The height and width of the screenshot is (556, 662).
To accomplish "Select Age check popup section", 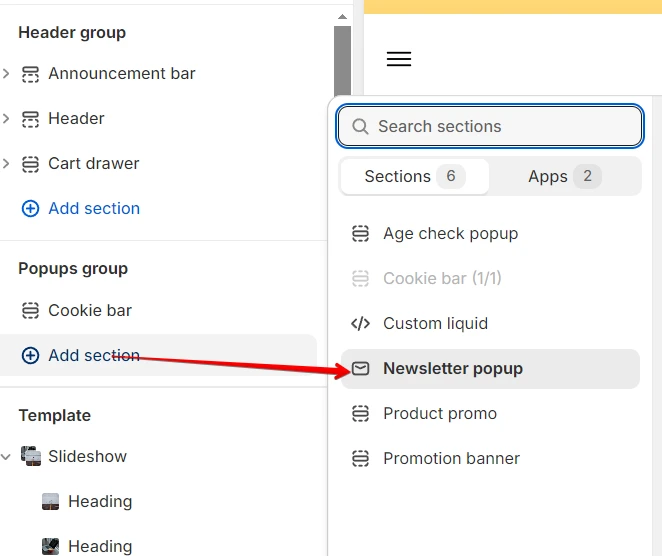I will tap(490, 234).
